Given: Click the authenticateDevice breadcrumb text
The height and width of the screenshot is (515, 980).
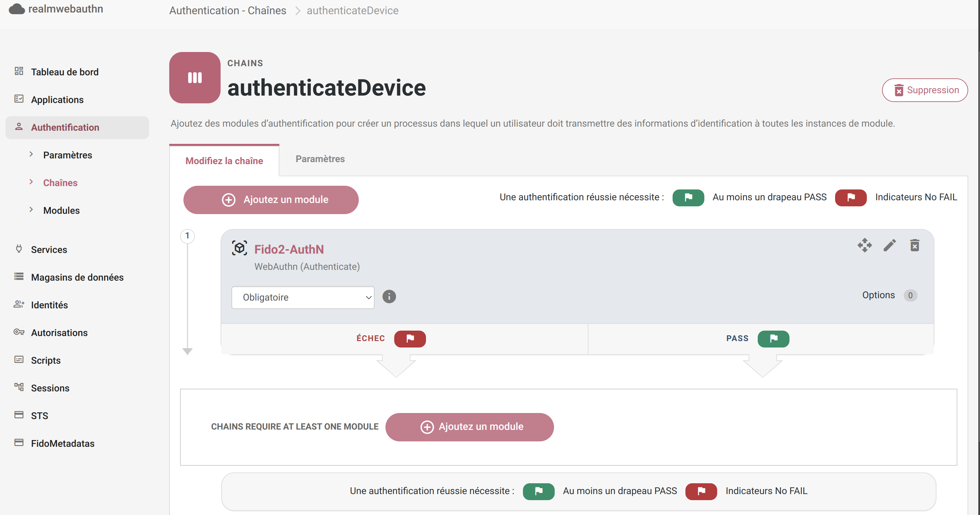Looking at the screenshot, I should 353,11.
